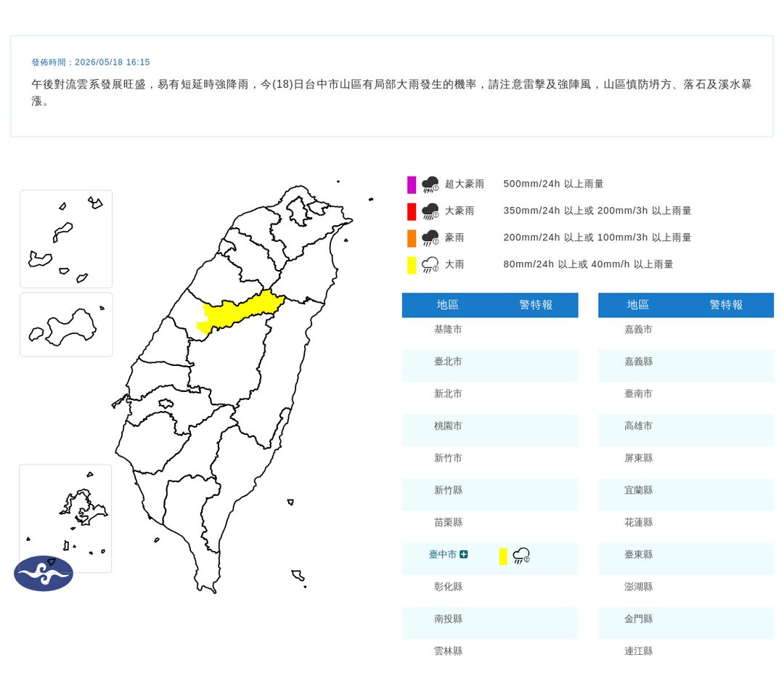Click the 豪雨 rain cloud icon
Viewport: 784px width, 697px height.
430,238
